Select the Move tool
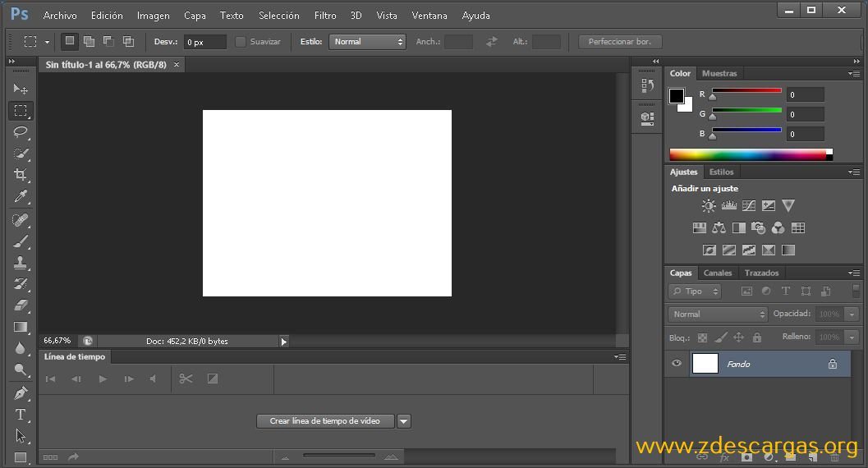The image size is (868, 468). pos(21,89)
